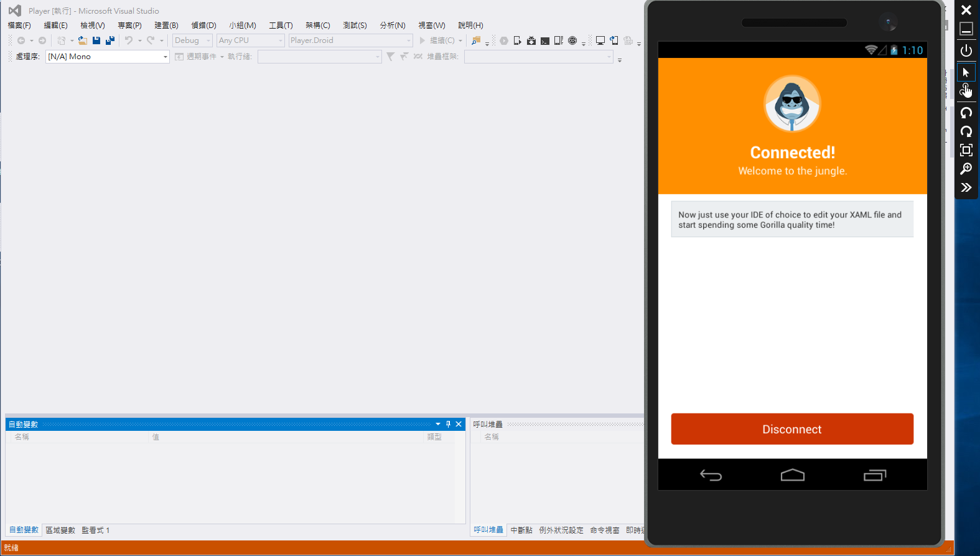Screen dimensions: 980x556
Task: Open the 自動變數 panel window position dropdown
Action: [438, 424]
